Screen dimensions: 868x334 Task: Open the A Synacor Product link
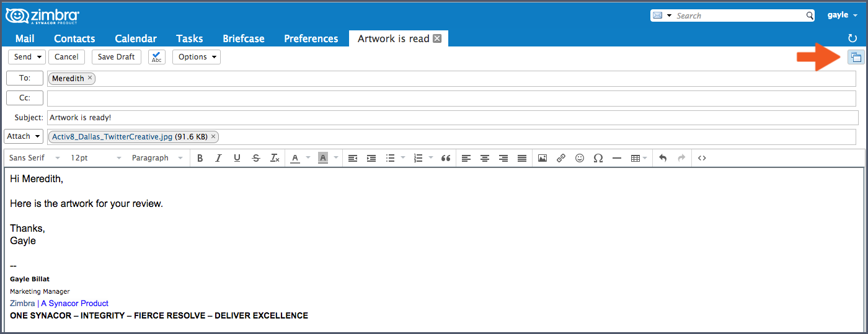[x=75, y=304]
